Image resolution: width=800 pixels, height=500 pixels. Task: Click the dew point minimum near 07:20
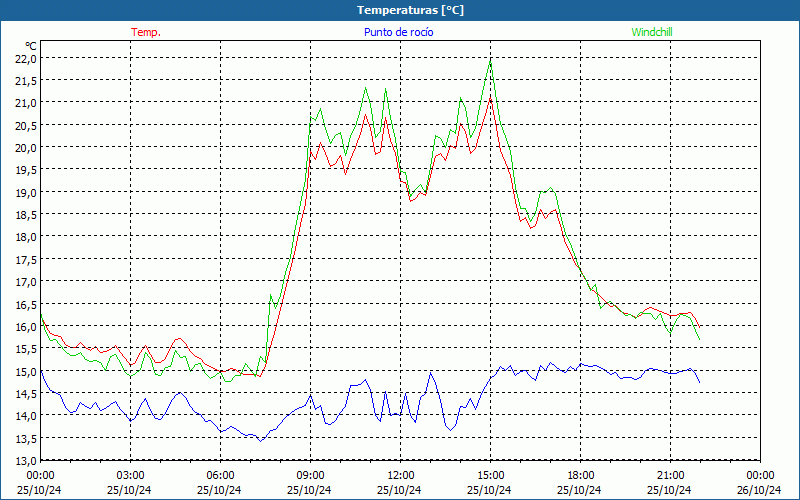[x=260, y=441]
